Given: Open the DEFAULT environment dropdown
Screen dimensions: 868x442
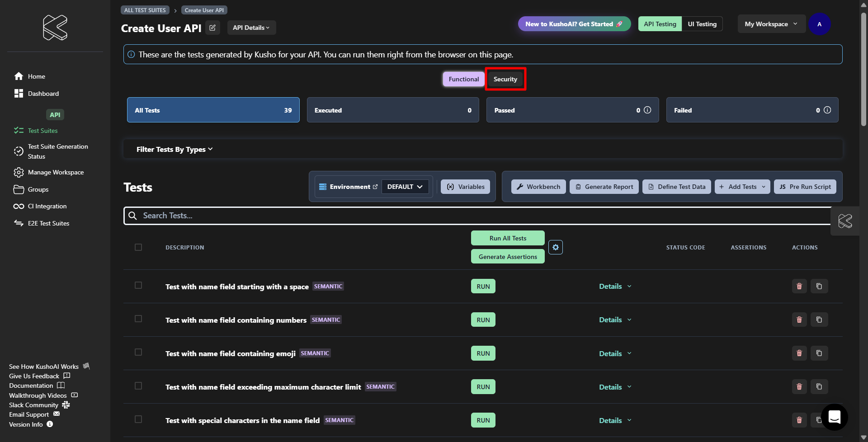Looking at the screenshot, I should (x=405, y=187).
